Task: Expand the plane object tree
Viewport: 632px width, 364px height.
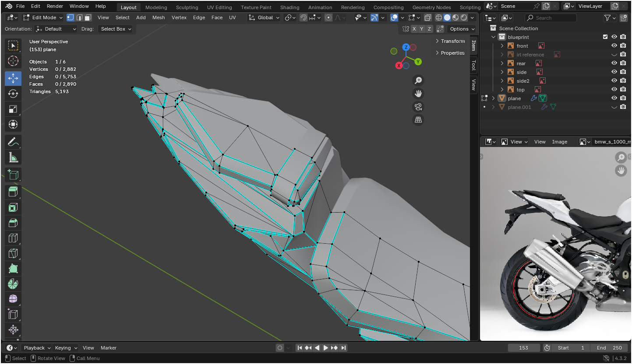Action: [x=494, y=98]
